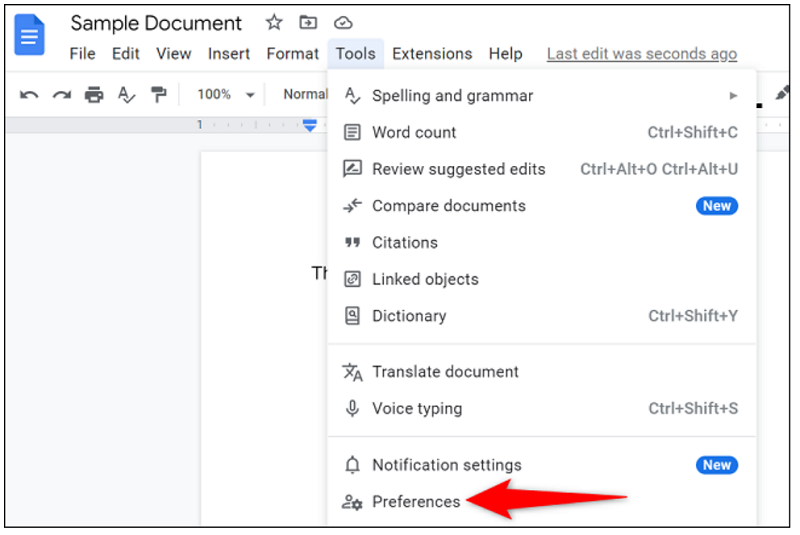800x535 pixels.
Task: Select Linked objects
Action: point(541,279)
